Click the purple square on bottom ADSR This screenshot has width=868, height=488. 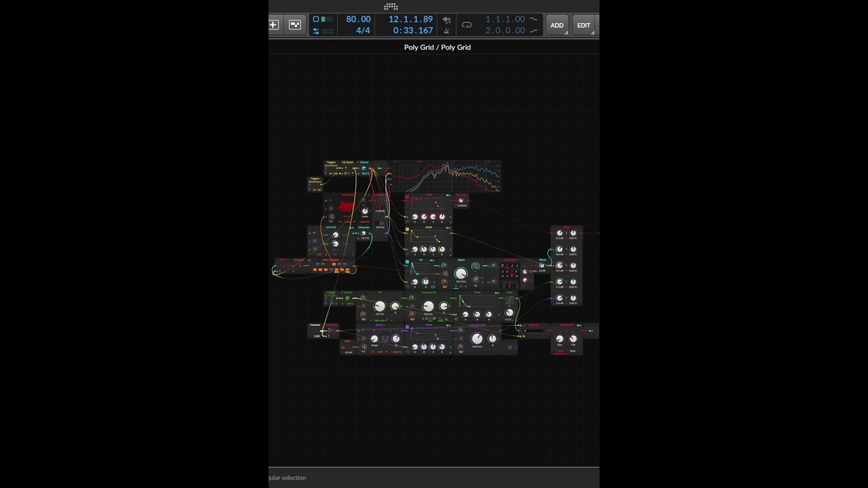click(407, 327)
